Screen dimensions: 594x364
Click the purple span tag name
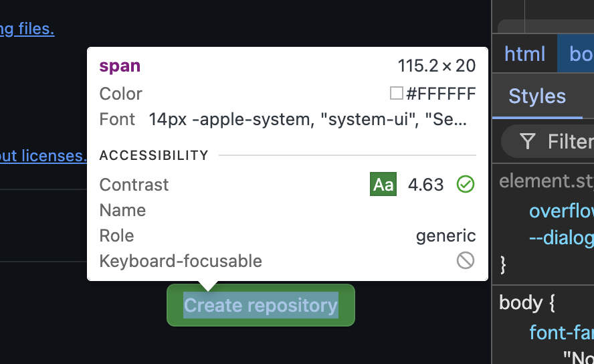[120, 66]
